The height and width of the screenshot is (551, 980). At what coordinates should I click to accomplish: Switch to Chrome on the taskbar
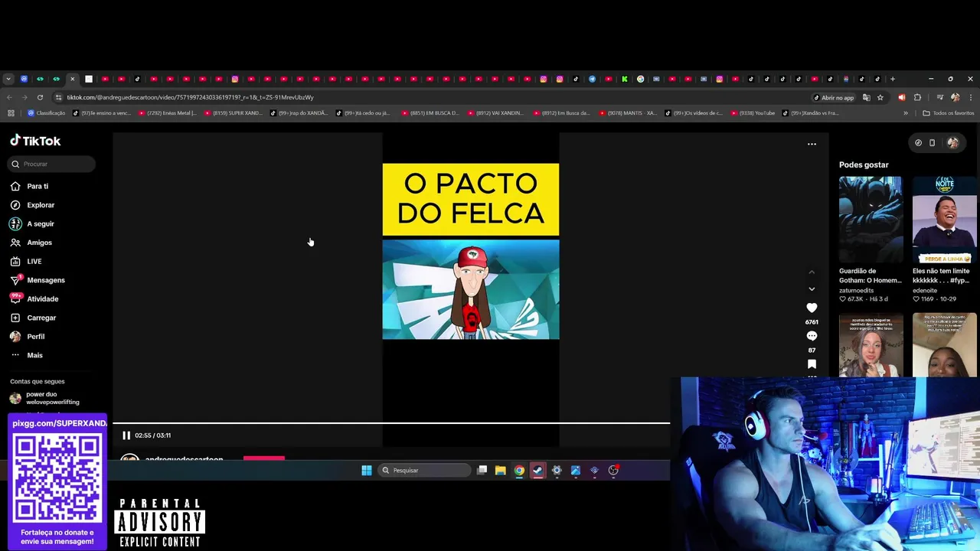point(519,471)
